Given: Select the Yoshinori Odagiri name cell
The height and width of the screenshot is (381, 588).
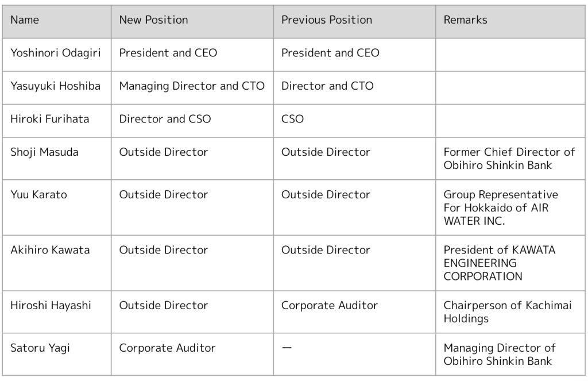Looking at the screenshot, I should [x=57, y=55].
